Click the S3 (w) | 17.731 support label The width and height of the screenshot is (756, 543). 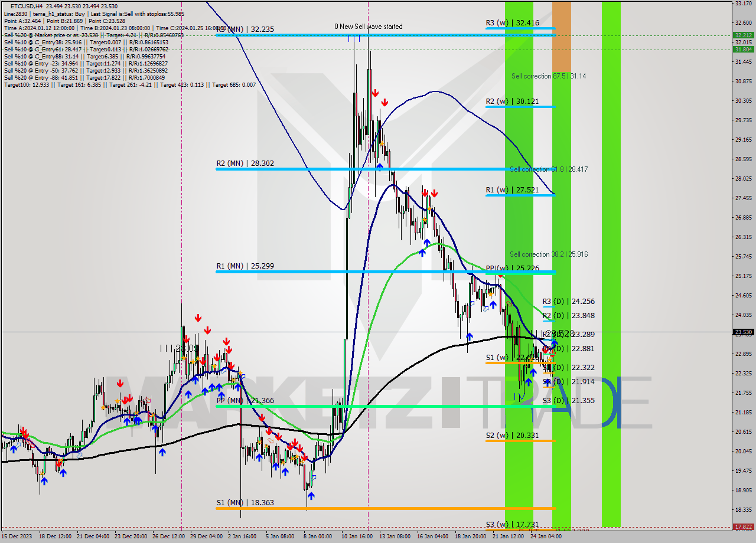point(512,524)
